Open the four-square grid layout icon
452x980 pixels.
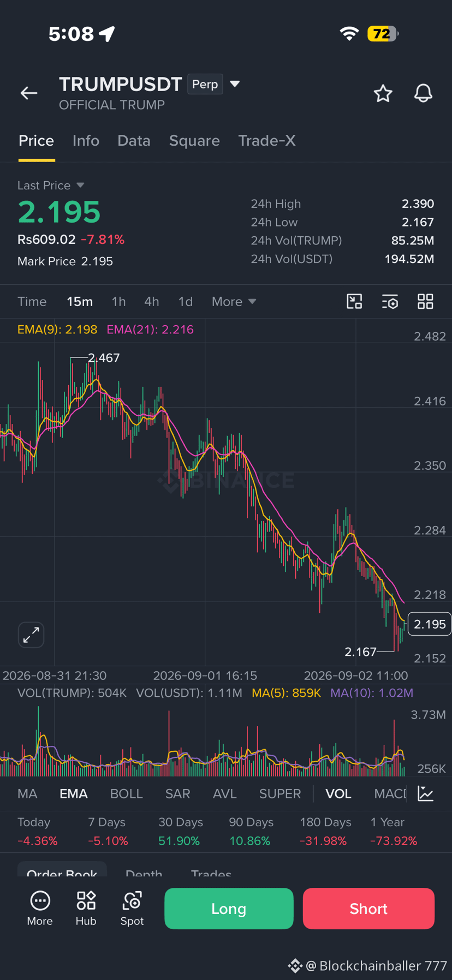425,301
